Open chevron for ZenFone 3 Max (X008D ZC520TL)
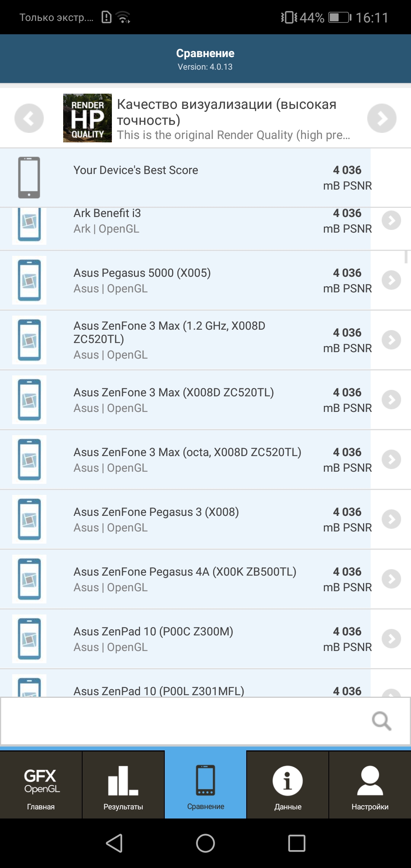The height and width of the screenshot is (868, 411). click(391, 400)
